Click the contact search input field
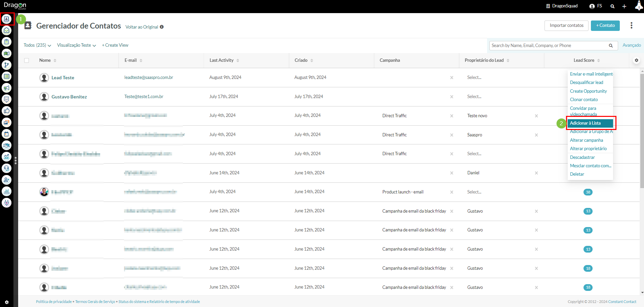644x307 pixels. tap(549, 46)
